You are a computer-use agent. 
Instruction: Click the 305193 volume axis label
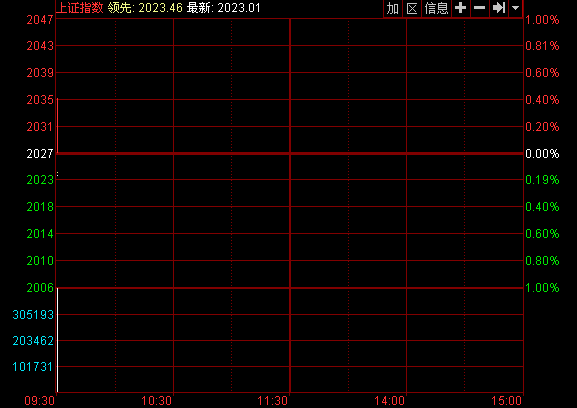click(x=33, y=315)
